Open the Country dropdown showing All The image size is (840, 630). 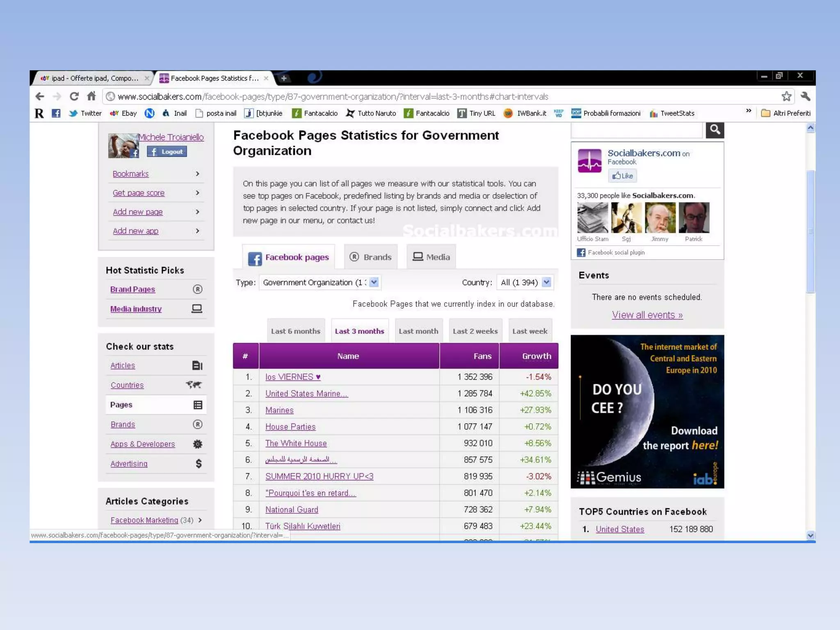tap(546, 282)
